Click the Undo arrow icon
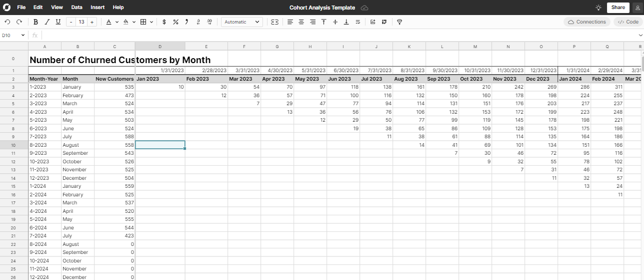The width and height of the screenshot is (644, 280). point(7,22)
